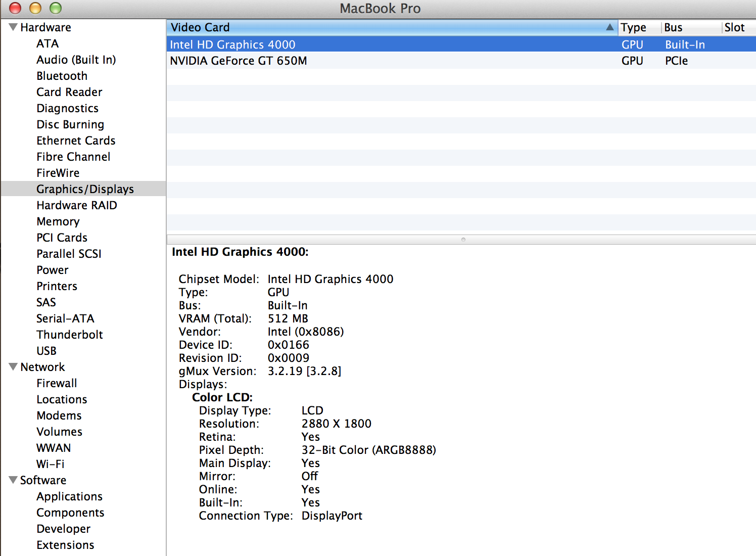Show Power information
This screenshot has height=556, width=756.
coord(53,270)
